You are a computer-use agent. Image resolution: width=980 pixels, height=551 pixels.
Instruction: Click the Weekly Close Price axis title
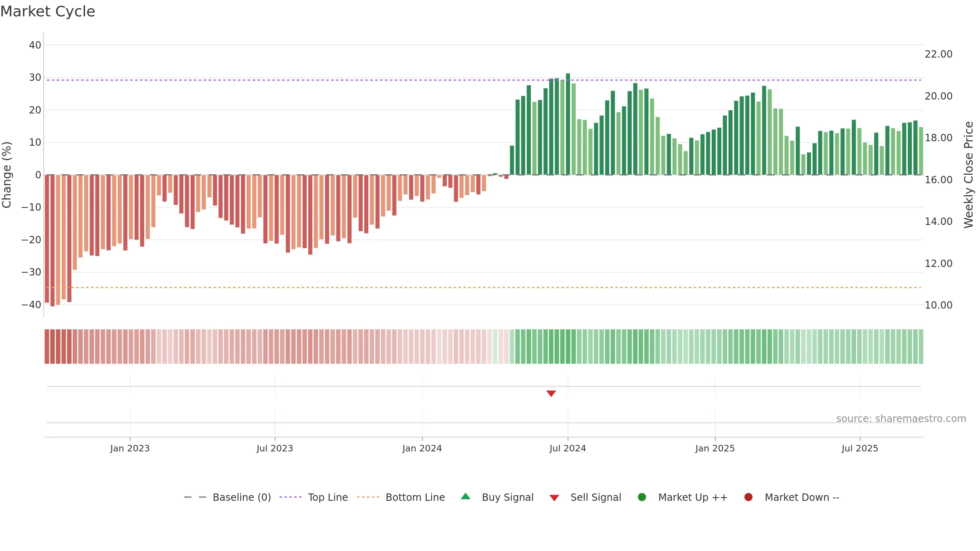click(969, 175)
